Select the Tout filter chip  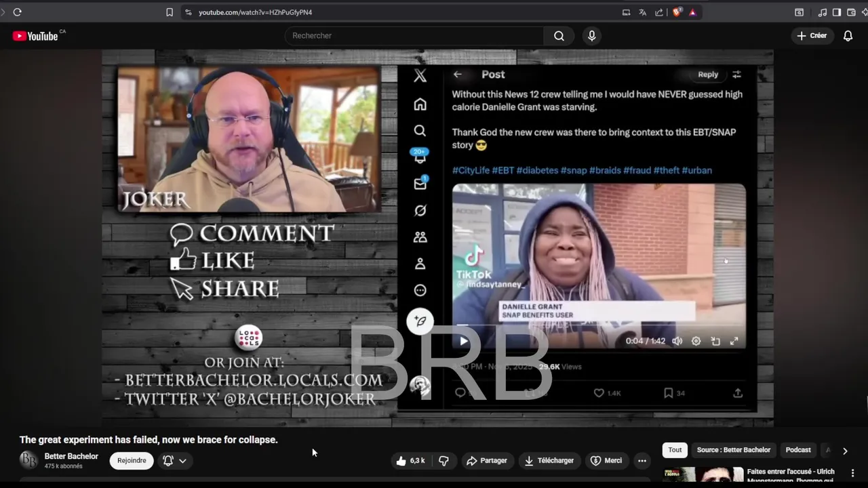pos(675,450)
